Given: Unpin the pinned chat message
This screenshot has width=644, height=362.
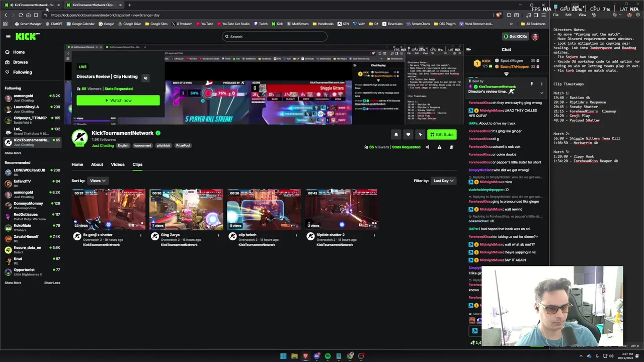Looking at the screenshot, I should coord(531,84).
